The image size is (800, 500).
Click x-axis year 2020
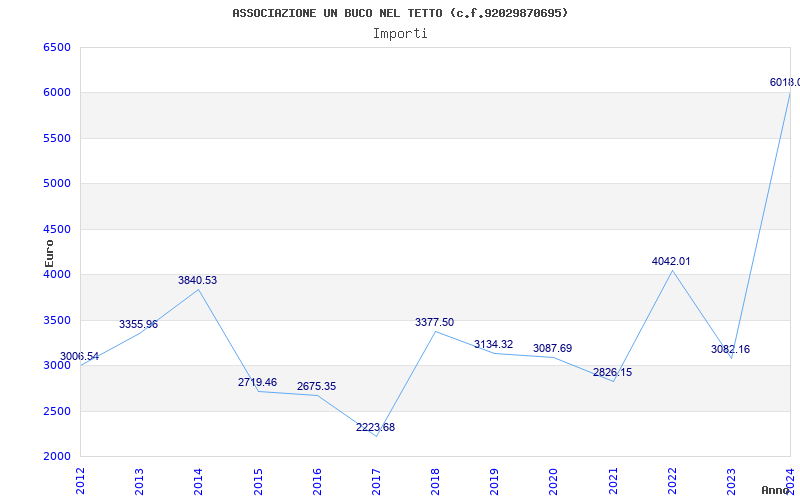[554, 481]
